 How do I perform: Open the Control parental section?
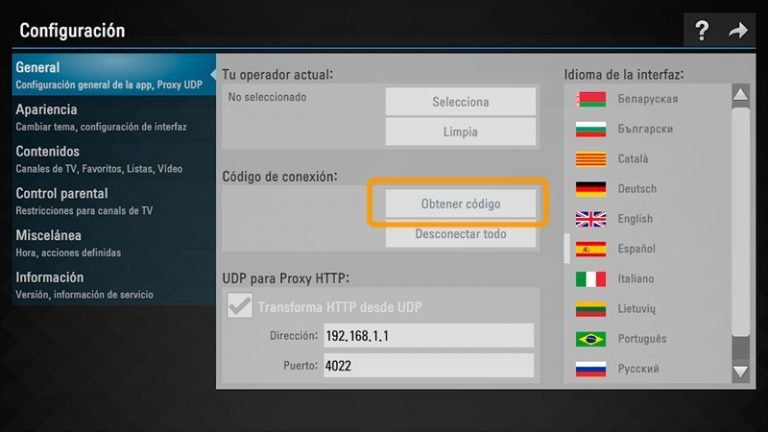point(114,201)
